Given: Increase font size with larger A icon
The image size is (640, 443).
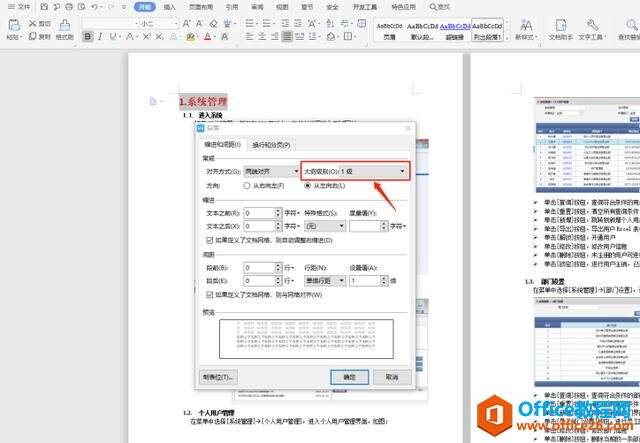Looking at the screenshot, I should [187, 23].
